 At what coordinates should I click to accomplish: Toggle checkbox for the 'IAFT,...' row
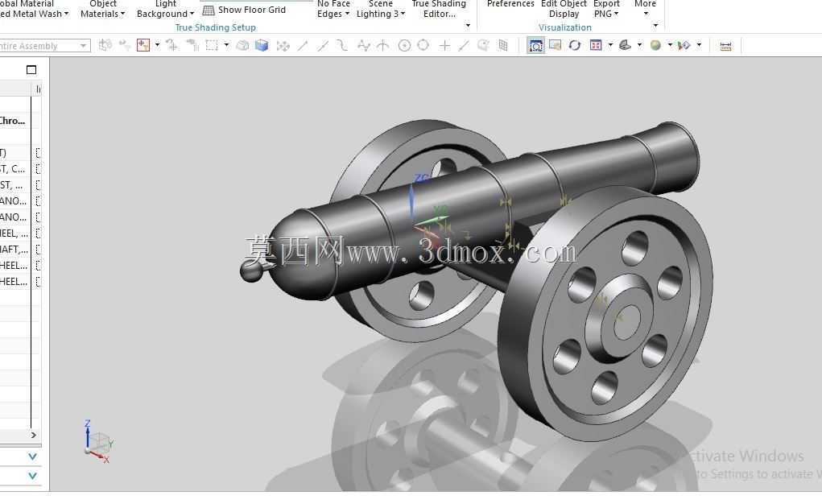coord(38,250)
